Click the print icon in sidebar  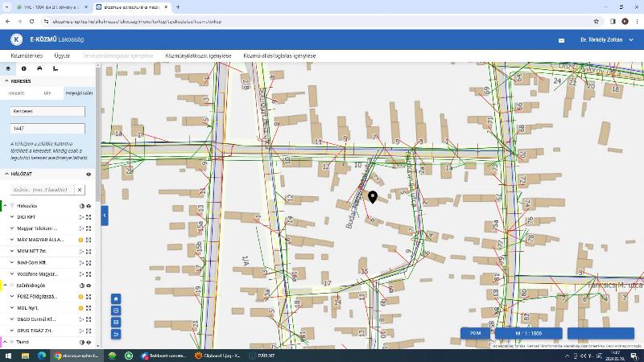(x=39, y=68)
